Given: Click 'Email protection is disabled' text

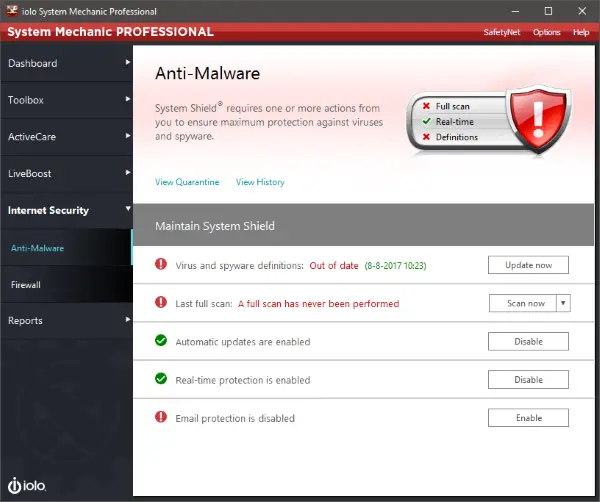Looking at the screenshot, I should tap(235, 418).
